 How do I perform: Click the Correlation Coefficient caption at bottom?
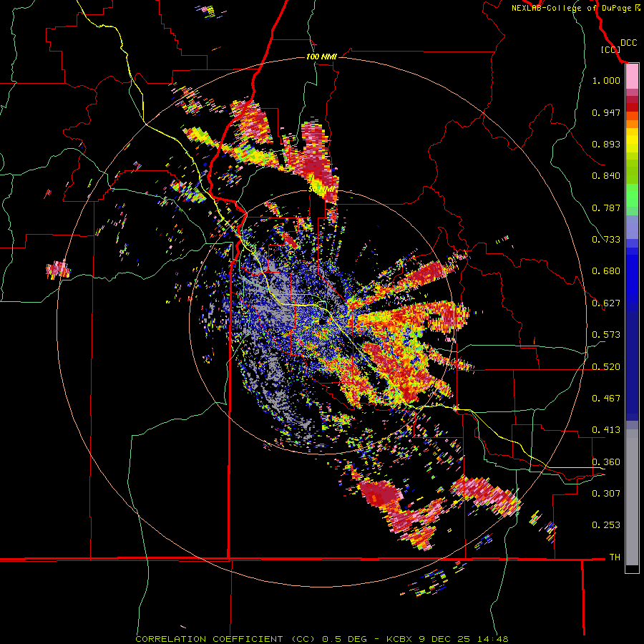pos(321,639)
